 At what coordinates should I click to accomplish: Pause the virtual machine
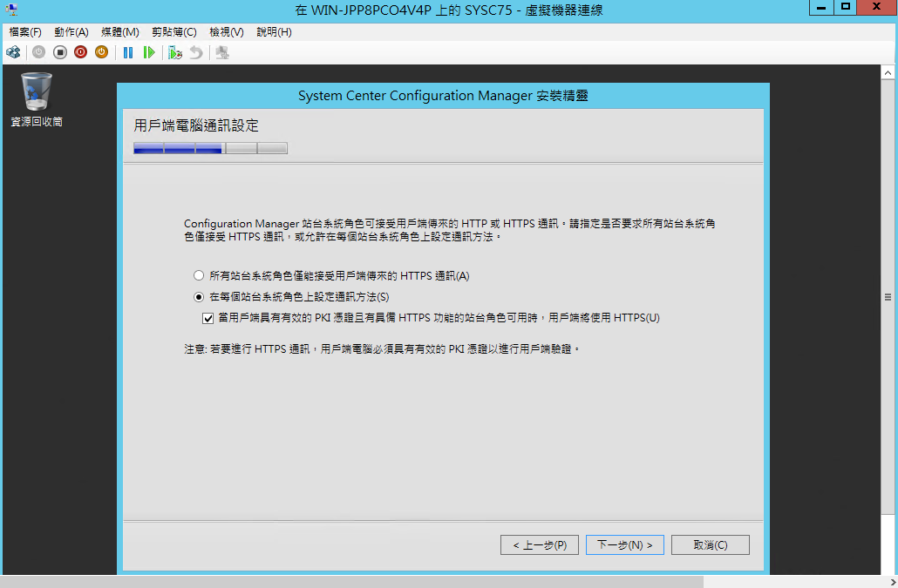click(128, 52)
